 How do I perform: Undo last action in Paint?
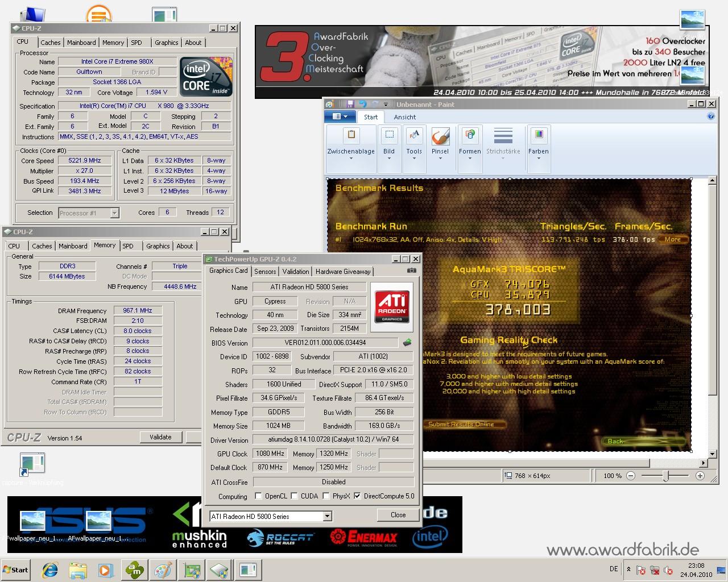point(363,104)
